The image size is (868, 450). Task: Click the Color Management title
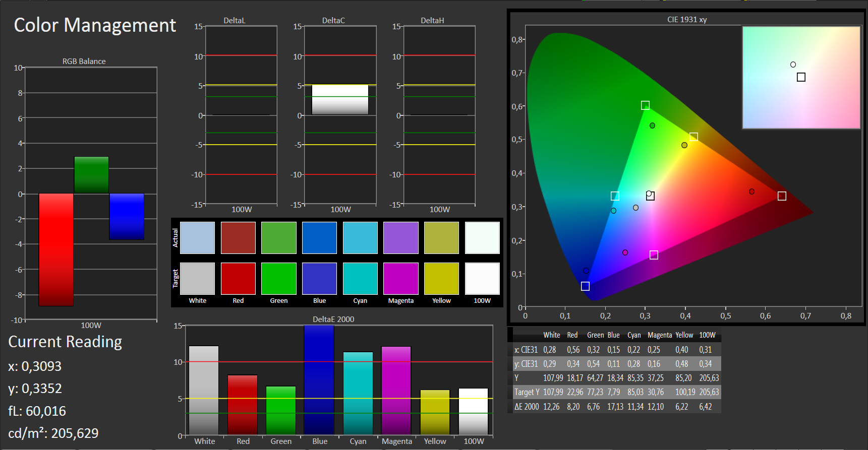95,25
